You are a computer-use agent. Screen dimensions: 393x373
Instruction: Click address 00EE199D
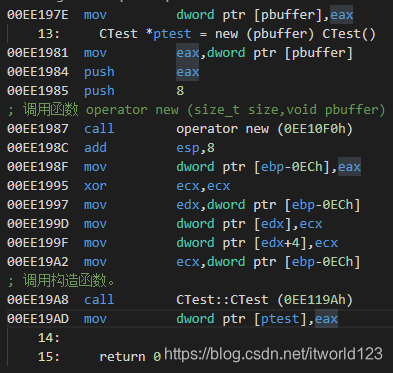(38, 224)
